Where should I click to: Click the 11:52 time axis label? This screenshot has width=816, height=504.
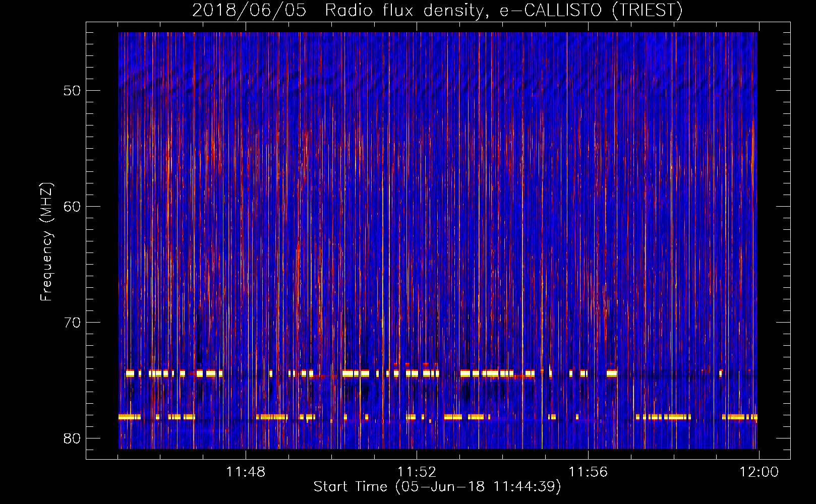[417, 472]
